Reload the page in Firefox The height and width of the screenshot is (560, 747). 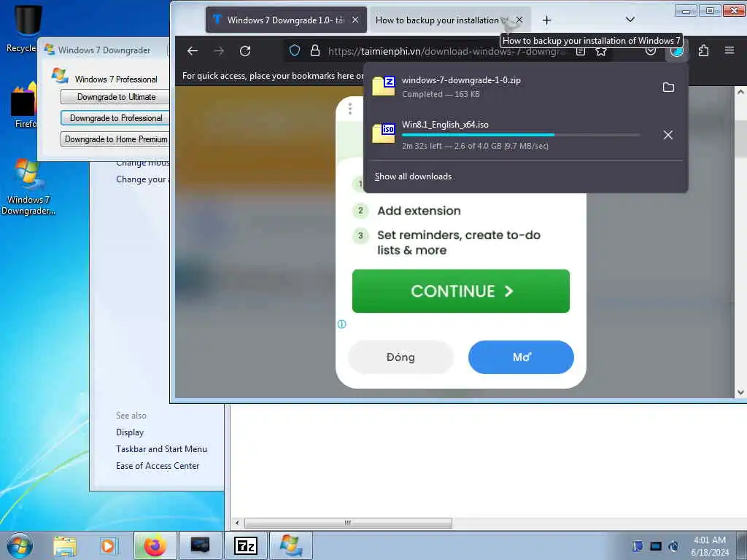pyautogui.click(x=245, y=51)
